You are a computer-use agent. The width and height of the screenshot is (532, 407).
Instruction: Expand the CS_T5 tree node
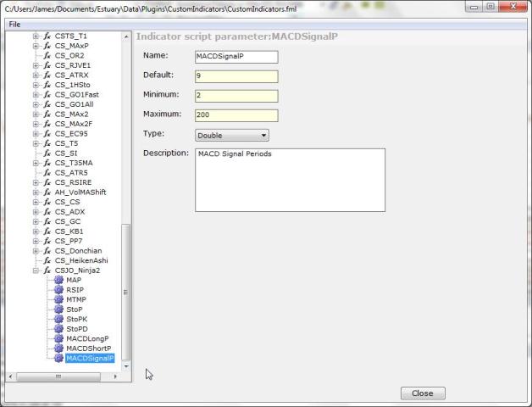pos(36,143)
